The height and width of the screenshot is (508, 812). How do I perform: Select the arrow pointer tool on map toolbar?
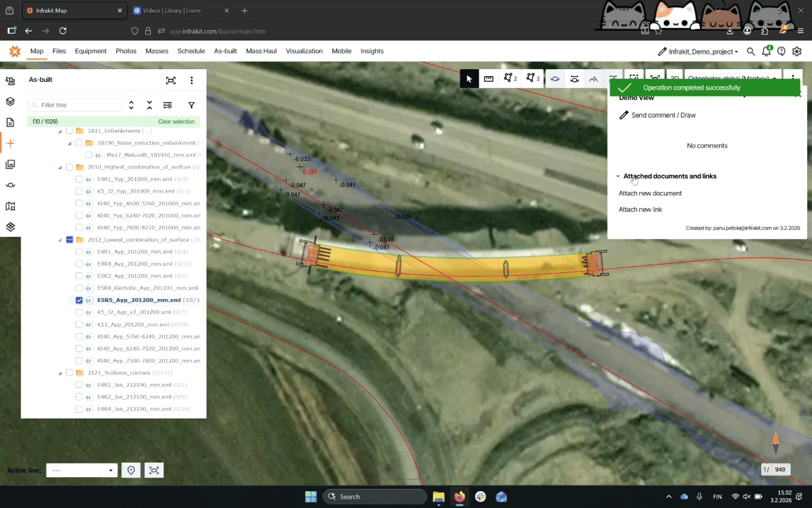(x=469, y=79)
